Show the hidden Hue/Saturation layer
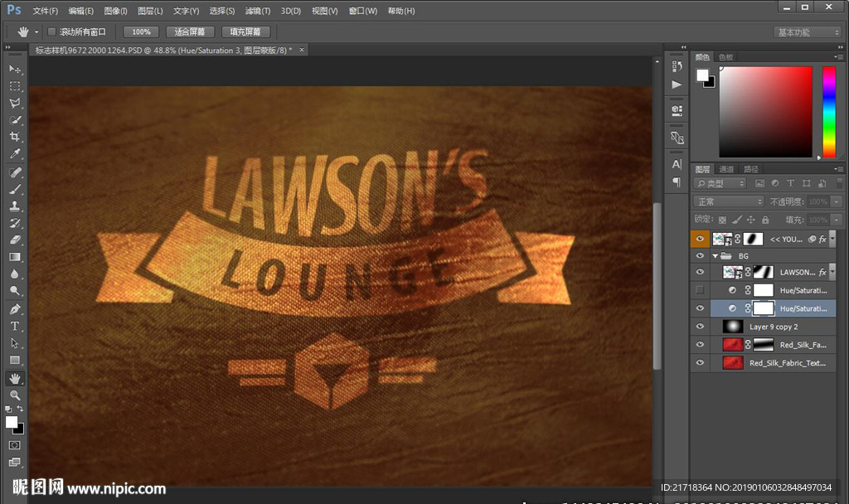The image size is (849, 504). tap(701, 290)
